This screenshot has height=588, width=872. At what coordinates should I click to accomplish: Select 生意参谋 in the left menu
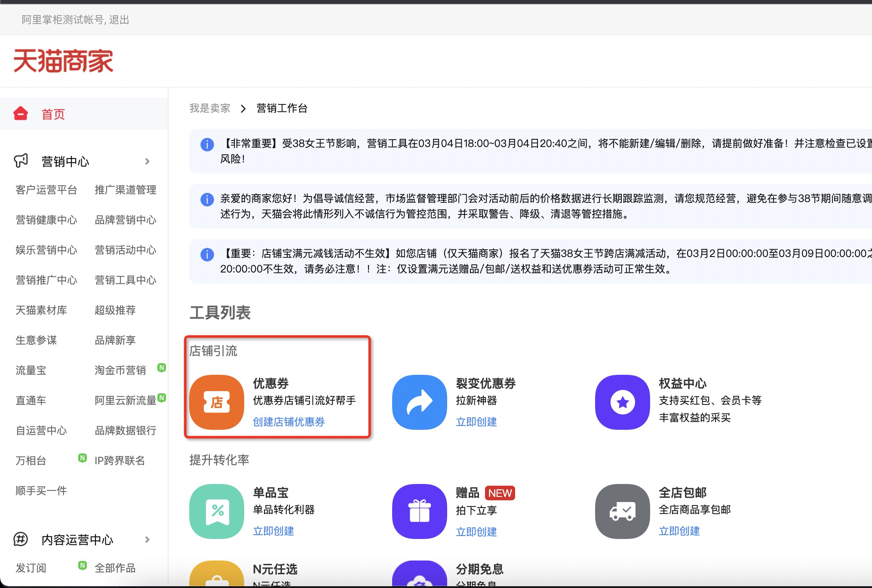click(36, 340)
